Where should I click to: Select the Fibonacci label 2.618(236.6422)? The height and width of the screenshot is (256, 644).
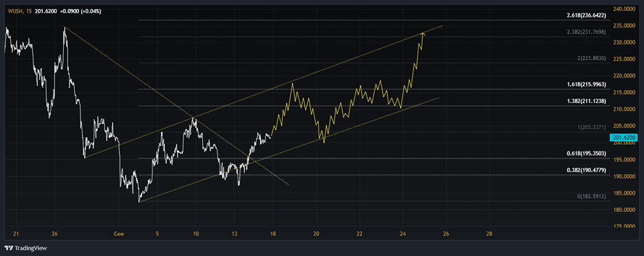click(x=586, y=15)
